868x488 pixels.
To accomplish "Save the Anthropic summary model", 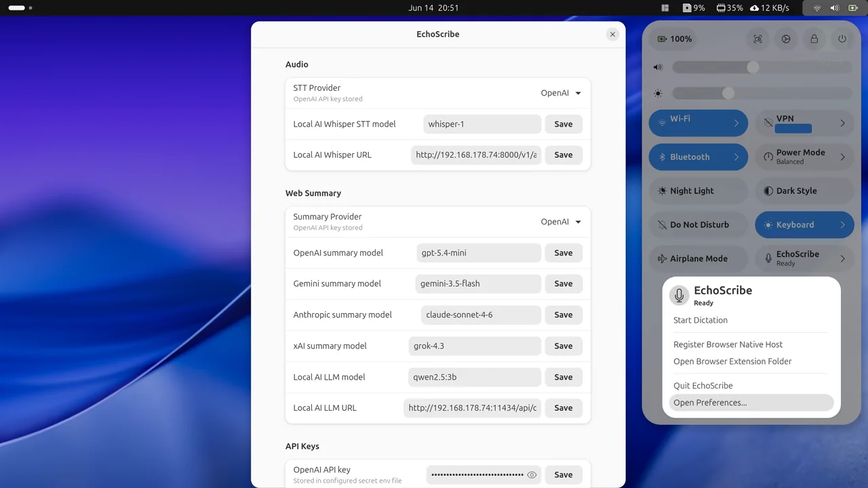I will tap(564, 314).
